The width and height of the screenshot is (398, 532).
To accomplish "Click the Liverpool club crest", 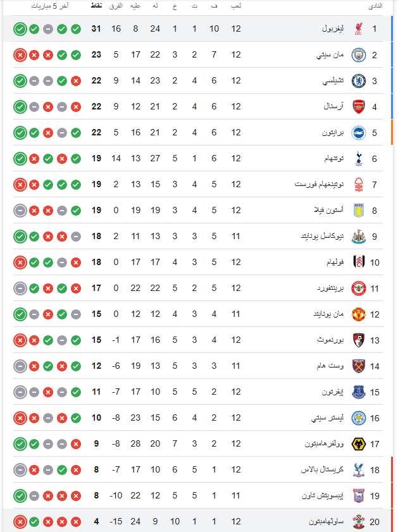I will point(359,29).
